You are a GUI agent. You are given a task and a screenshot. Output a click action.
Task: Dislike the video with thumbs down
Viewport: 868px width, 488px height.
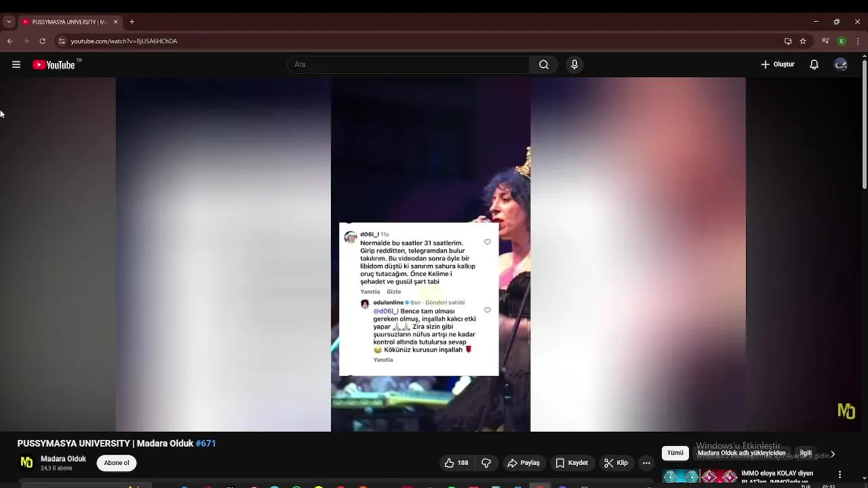click(486, 463)
